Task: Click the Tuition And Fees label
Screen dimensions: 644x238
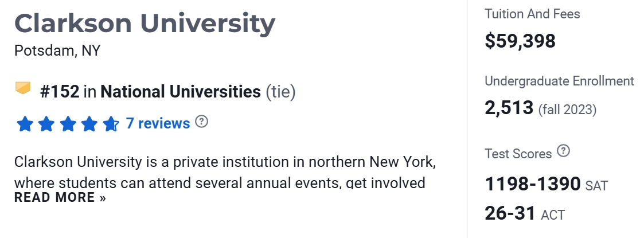Action: tap(532, 14)
